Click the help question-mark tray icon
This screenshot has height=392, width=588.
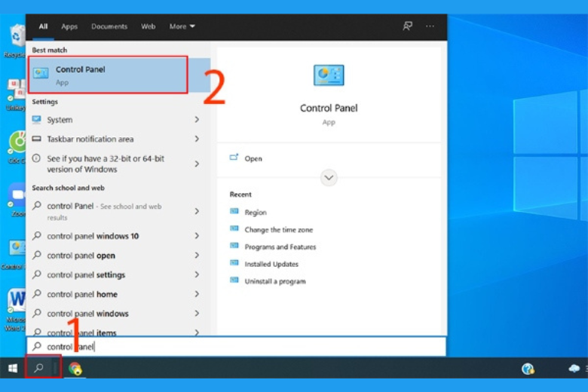click(x=528, y=369)
